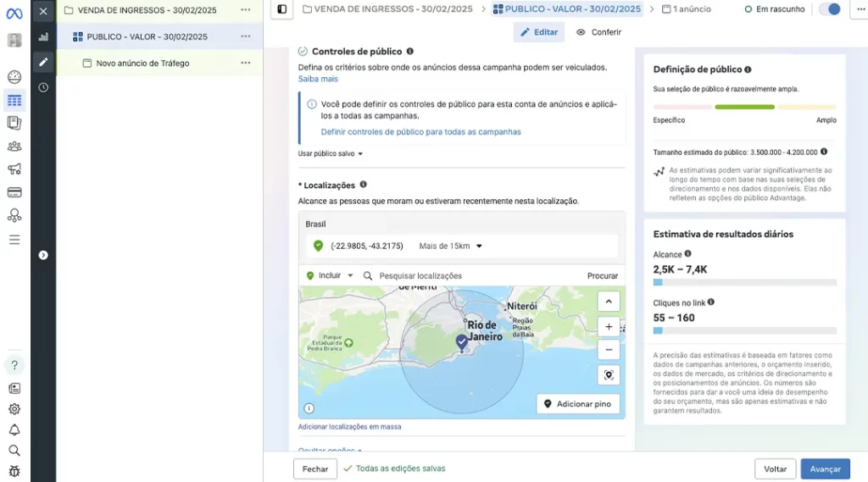Open the 'Mais de 15km' radius dropdown
The height and width of the screenshot is (482, 868).
tap(450, 247)
